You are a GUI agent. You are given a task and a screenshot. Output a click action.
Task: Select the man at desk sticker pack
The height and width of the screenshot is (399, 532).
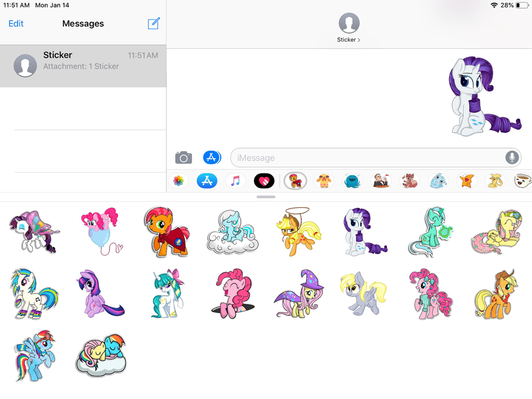pyautogui.click(x=381, y=181)
